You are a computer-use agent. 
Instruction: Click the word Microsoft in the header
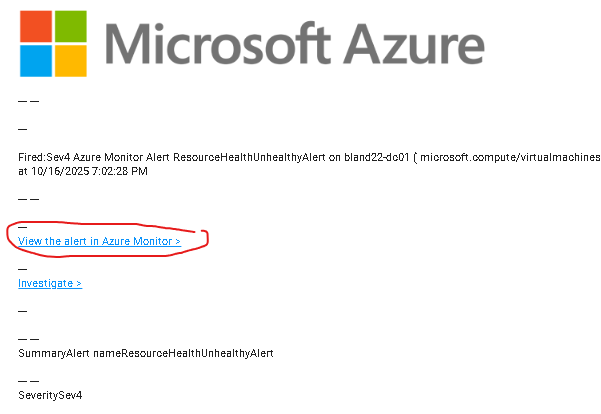point(218,43)
